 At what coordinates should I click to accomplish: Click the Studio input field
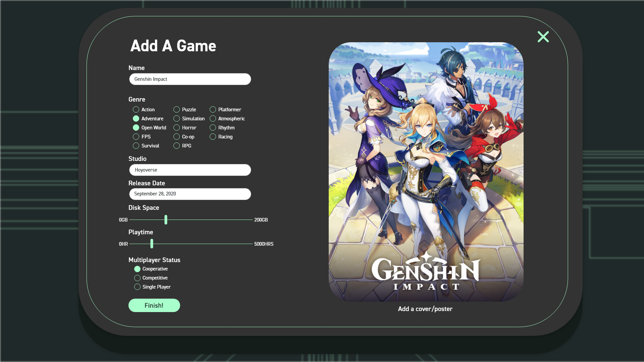pyautogui.click(x=190, y=170)
